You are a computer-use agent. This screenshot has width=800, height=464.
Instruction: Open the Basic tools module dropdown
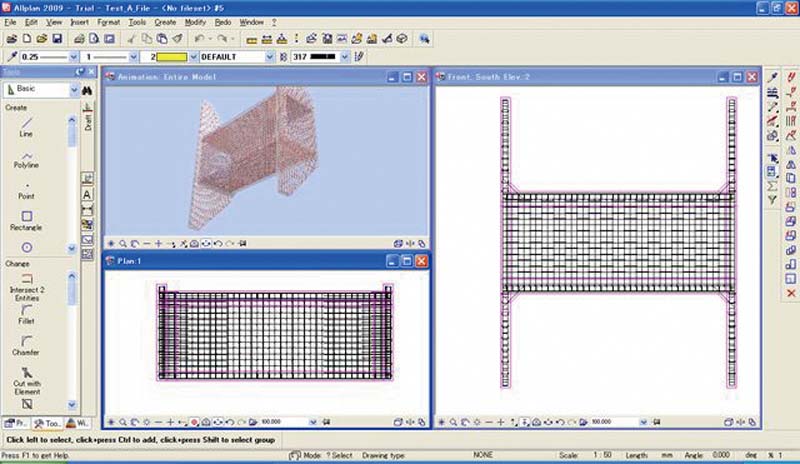point(73,90)
